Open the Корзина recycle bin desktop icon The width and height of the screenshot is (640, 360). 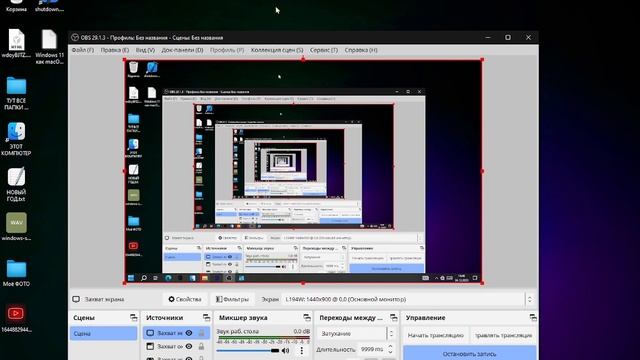point(16,6)
